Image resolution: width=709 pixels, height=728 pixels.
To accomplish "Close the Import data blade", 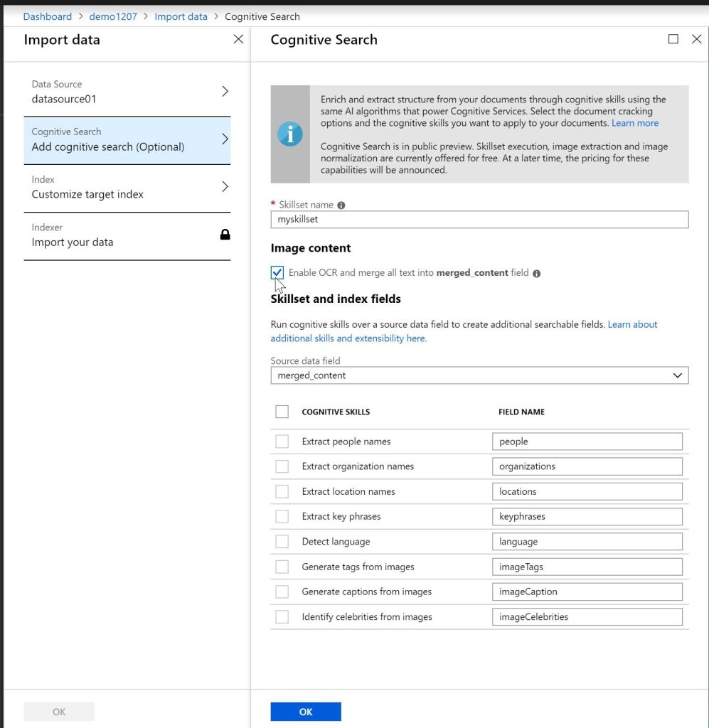I will [x=238, y=40].
